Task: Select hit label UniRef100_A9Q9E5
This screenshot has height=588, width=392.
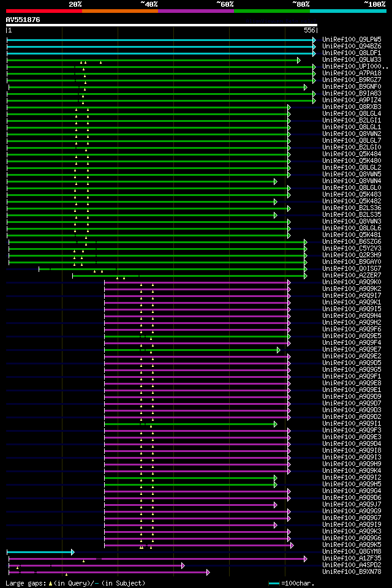Action: [x=352, y=336]
